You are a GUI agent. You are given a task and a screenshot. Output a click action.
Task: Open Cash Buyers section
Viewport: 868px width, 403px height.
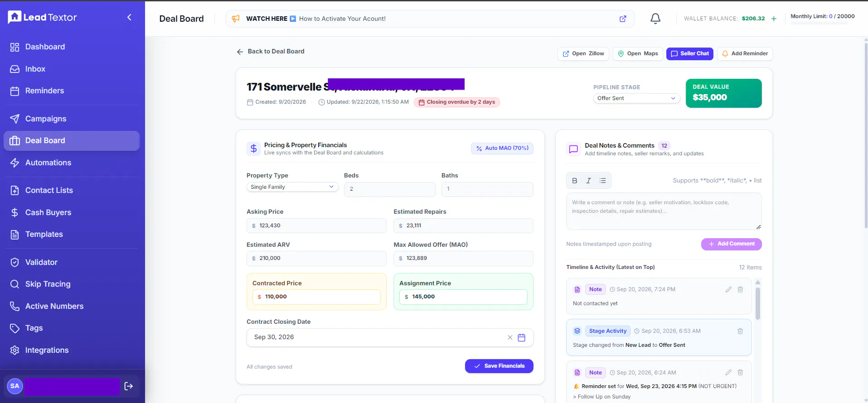pyautogui.click(x=72, y=212)
